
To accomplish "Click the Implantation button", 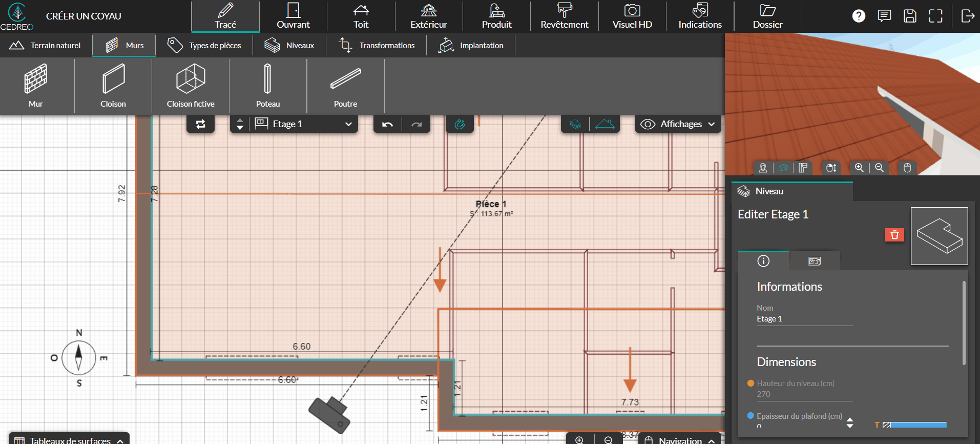I will click(471, 45).
